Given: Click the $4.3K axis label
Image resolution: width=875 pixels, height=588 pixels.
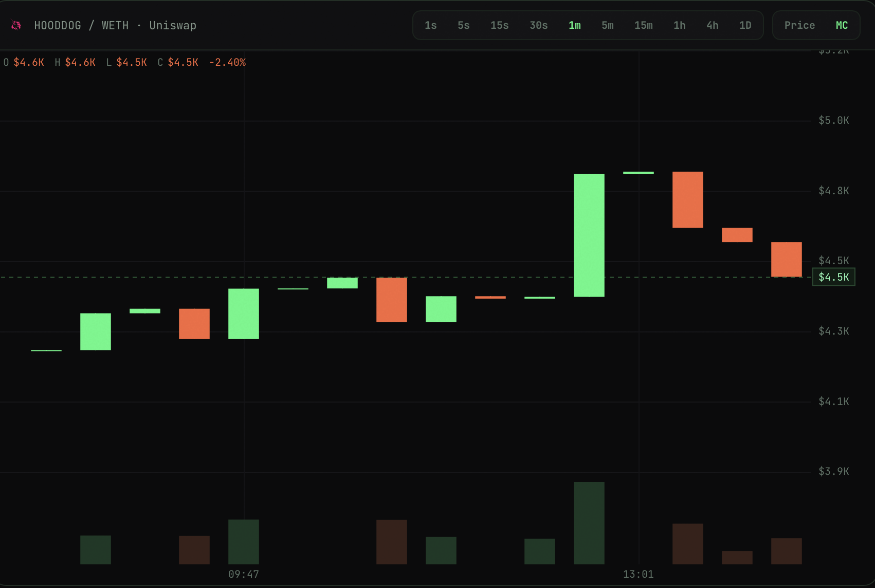Looking at the screenshot, I should click(x=834, y=331).
